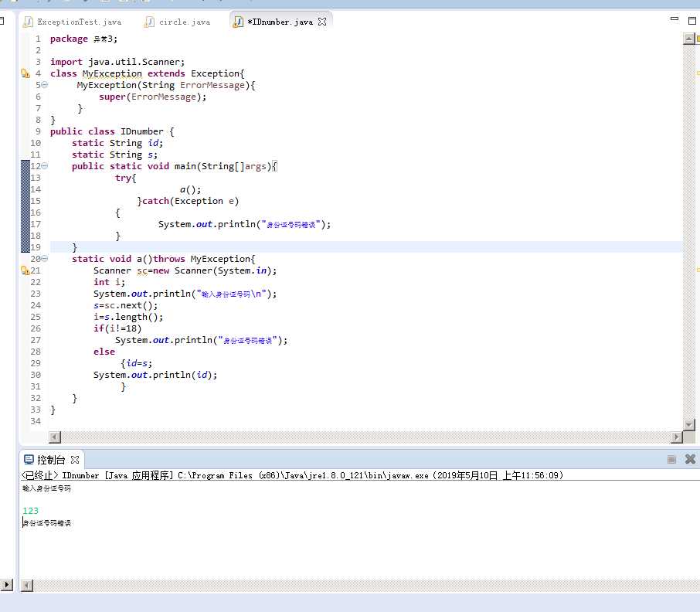Click the editor horizontal scrollbar right arrow
The width and height of the screenshot is (700, 612).
click(677, 437)
